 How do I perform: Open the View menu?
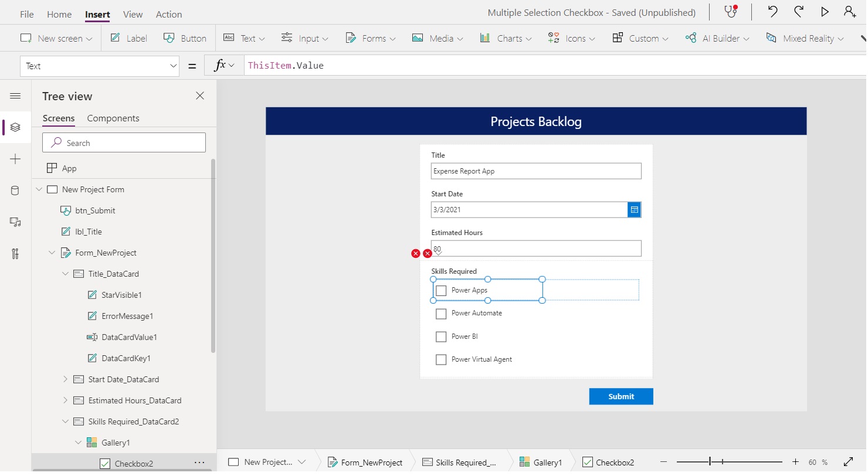pyautogui.click(x=132, y=13)
